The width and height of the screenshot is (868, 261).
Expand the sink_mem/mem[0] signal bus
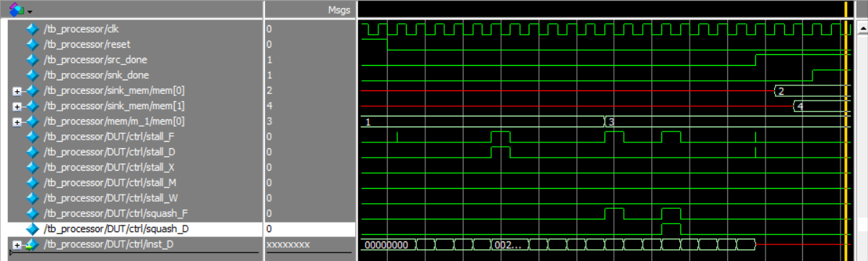tap(17, 90)
